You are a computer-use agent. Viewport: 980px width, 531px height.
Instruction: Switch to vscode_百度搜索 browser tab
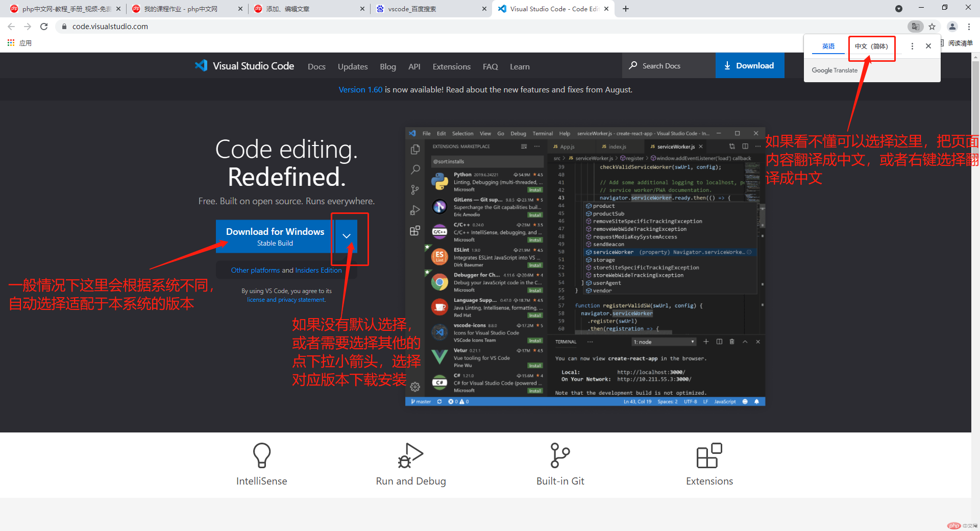coord(431,9)
